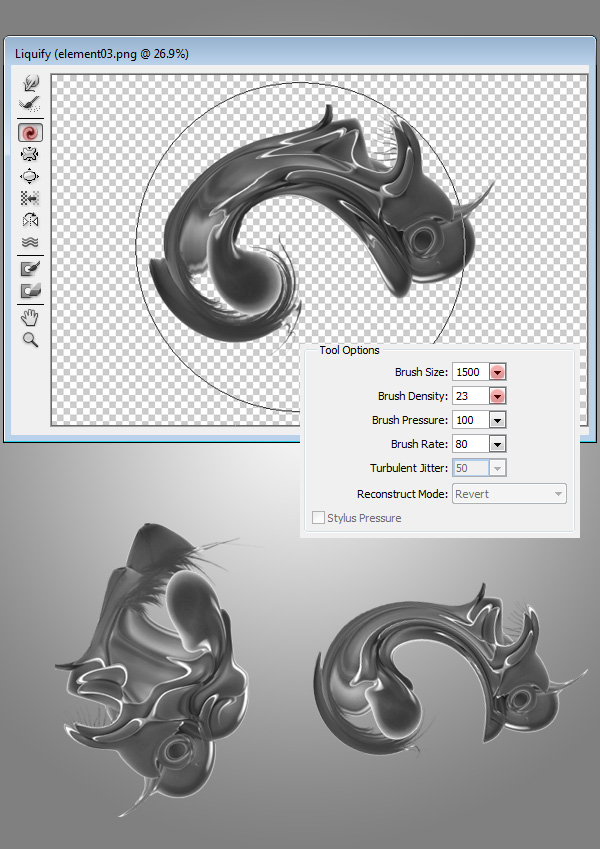Select the Reconstruct tool
600x849 pixels.
coord(30,103)
